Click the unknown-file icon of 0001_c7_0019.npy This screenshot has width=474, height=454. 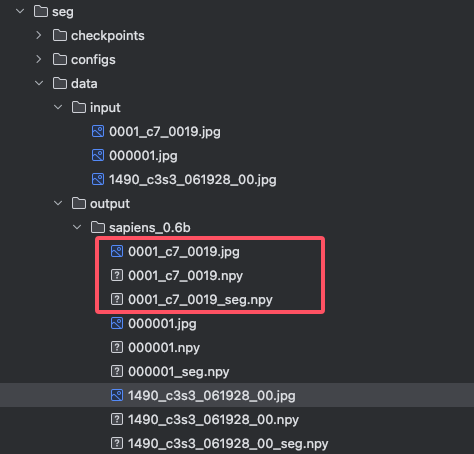coord(117,275)
